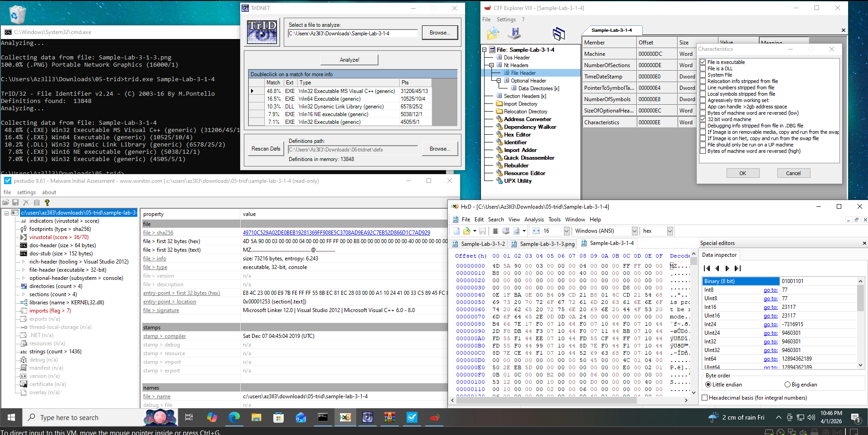The image size is (868, 435).
Task: Expand the sections node in pestudio
Action: (x=24, y=294)
